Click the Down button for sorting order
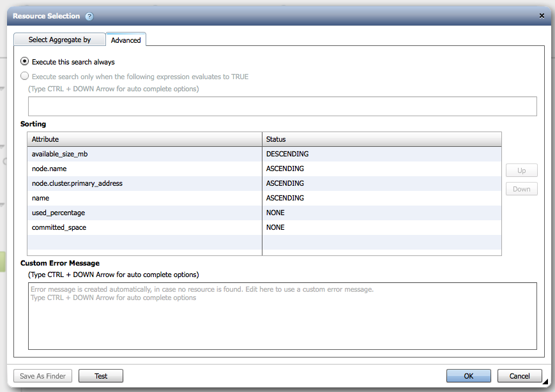 coord(521,189)
